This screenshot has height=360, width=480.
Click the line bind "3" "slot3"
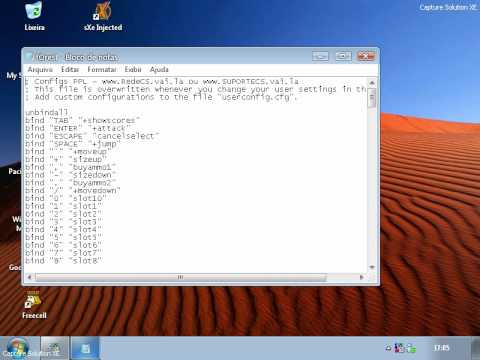coord(63,222)
